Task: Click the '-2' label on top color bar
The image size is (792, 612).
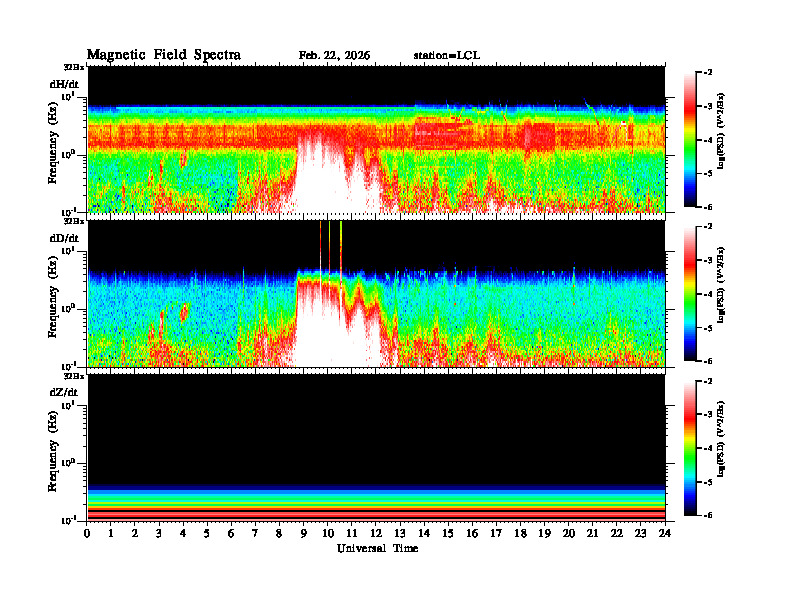Action: pos(708,73)
